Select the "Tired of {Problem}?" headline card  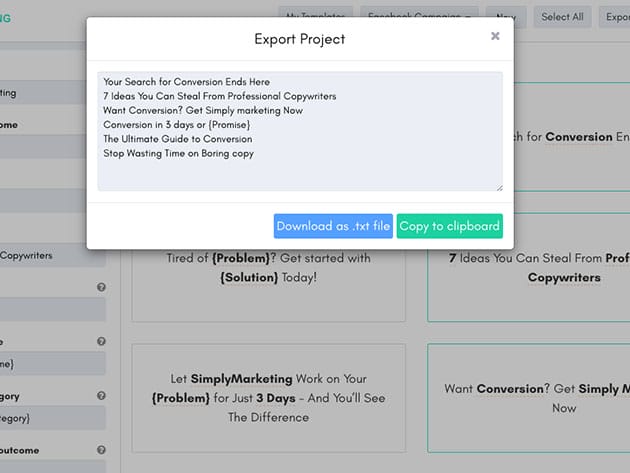coord(268,267)
